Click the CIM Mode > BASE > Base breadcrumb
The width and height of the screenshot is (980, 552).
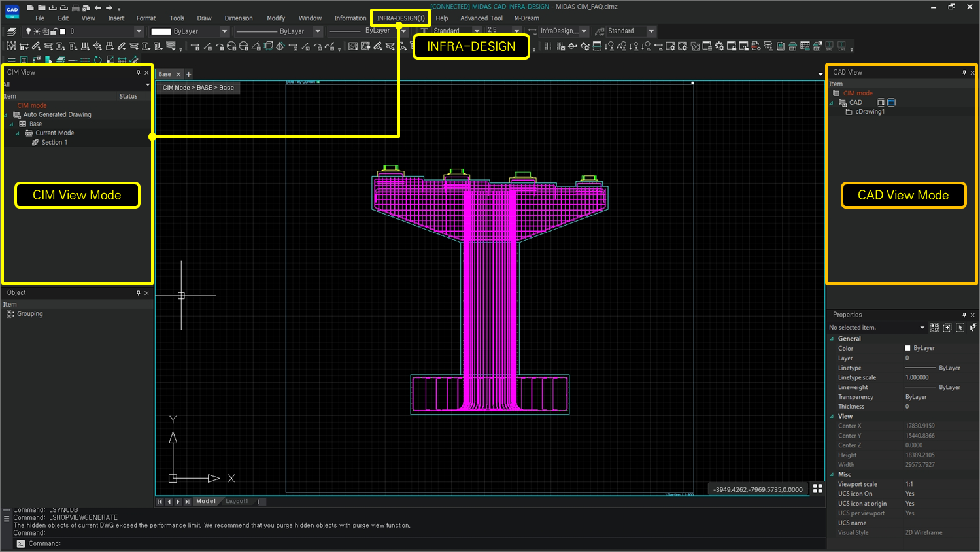(198, 88)
